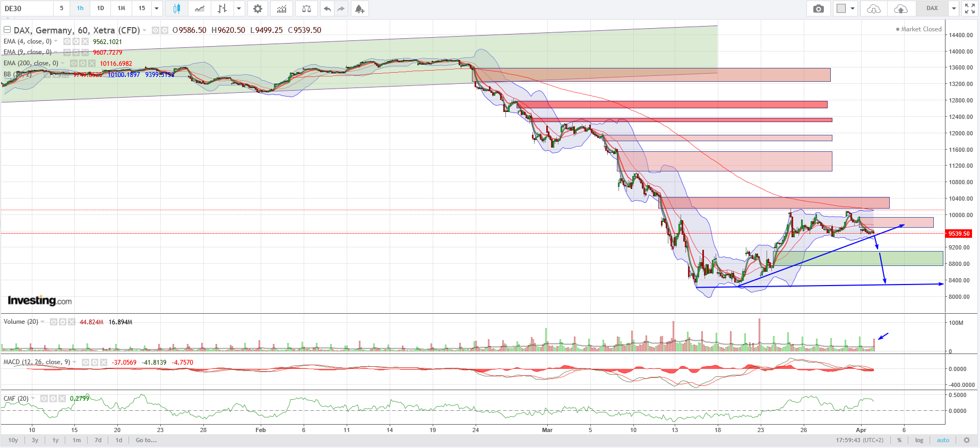The width and height of the screenshot is (980, 448).
Task: Expand EMA (4, close, 0) legend dropdown
Action: (x=56, y=41)
